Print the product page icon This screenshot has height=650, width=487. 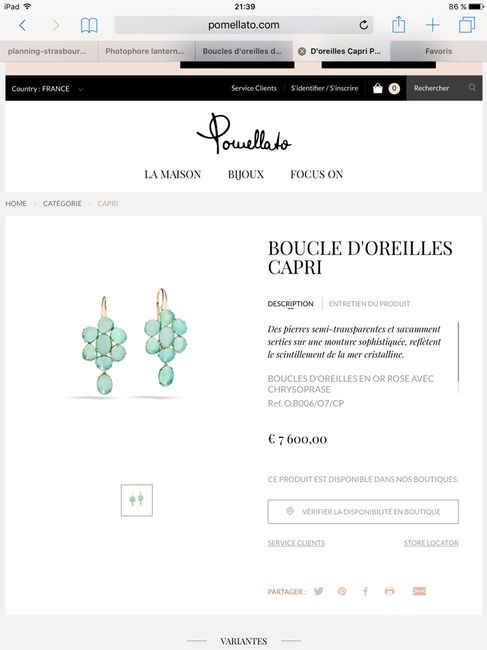389,591
